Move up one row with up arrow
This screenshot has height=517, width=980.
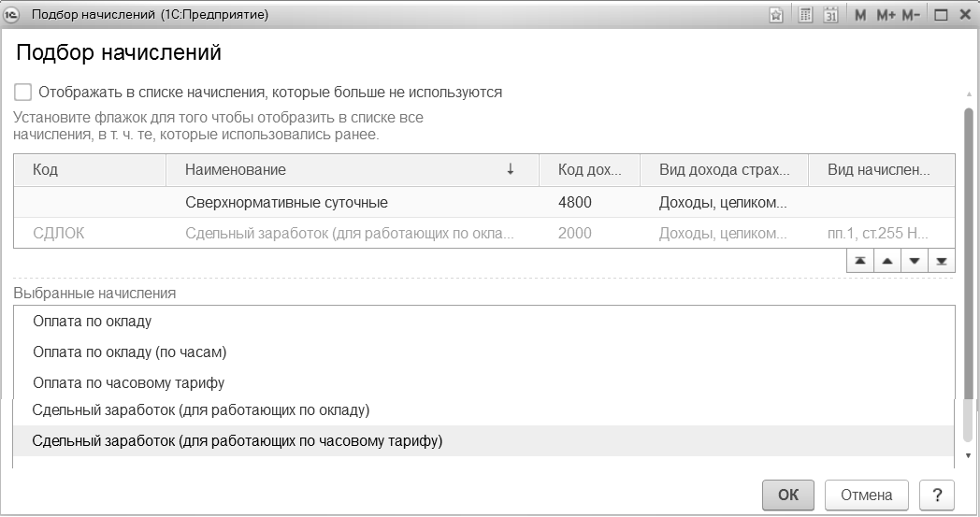887,262
